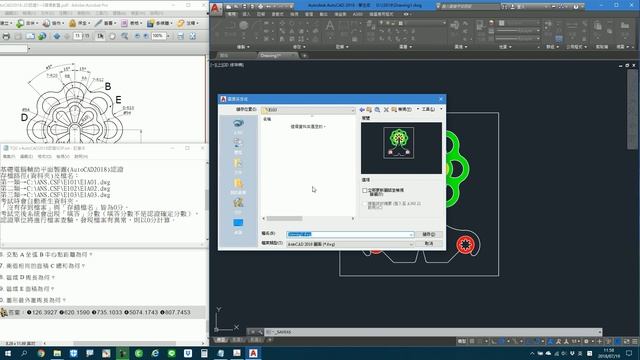The image size is (640, 360).
Task: Open the Comment button in Acrobat toolbar
Action: tap(187, 23)
